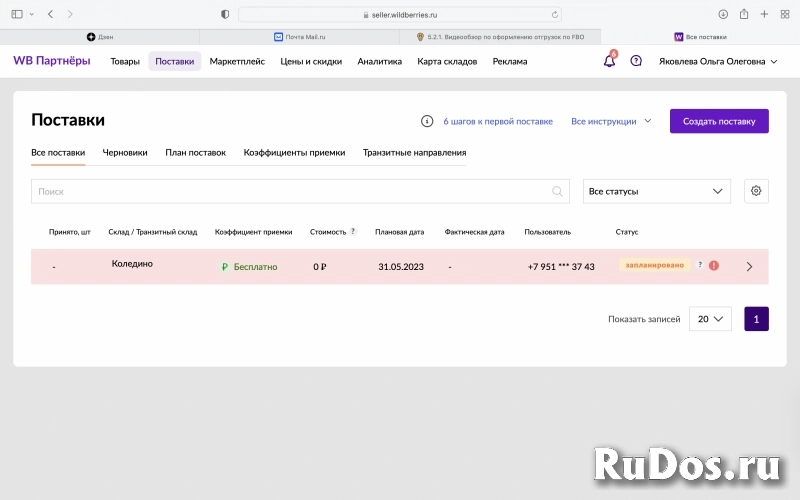800x500 pixels.
Task: Click phone number +7 951 *** 37 43
Action: coord(561,266)
